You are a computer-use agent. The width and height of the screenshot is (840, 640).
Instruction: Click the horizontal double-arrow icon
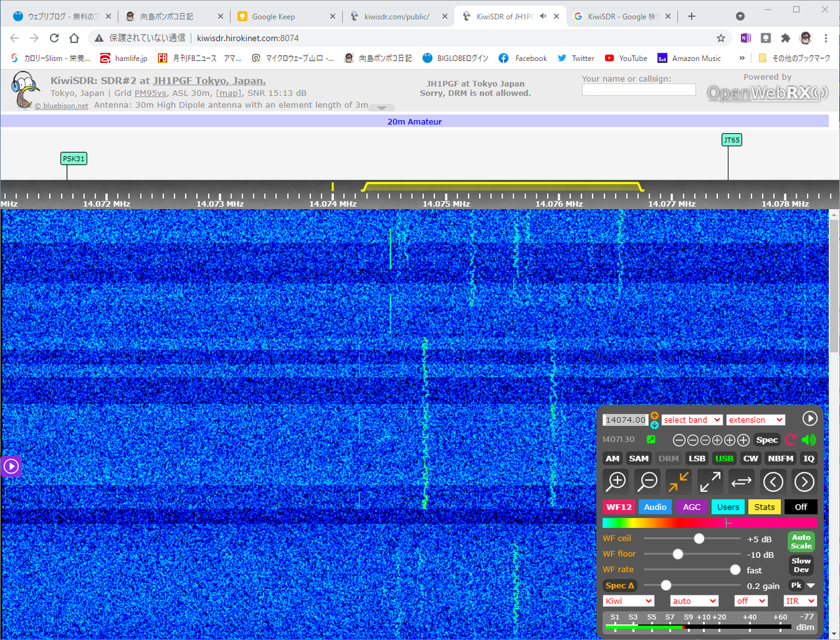(x=742, y=481)
